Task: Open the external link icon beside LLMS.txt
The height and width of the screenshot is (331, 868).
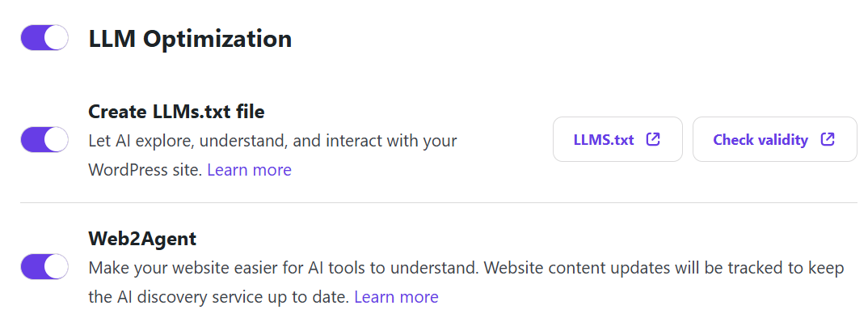Action: point(653,139)
